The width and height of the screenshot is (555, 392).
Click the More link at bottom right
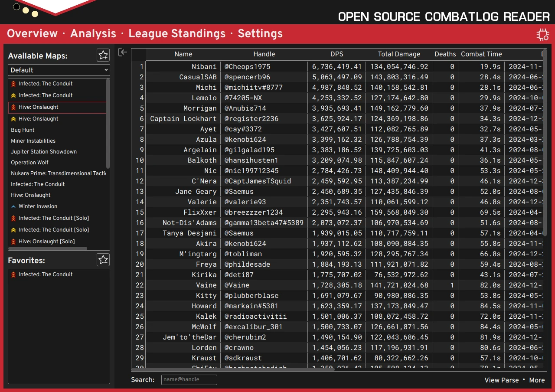(x=537, y=380)
